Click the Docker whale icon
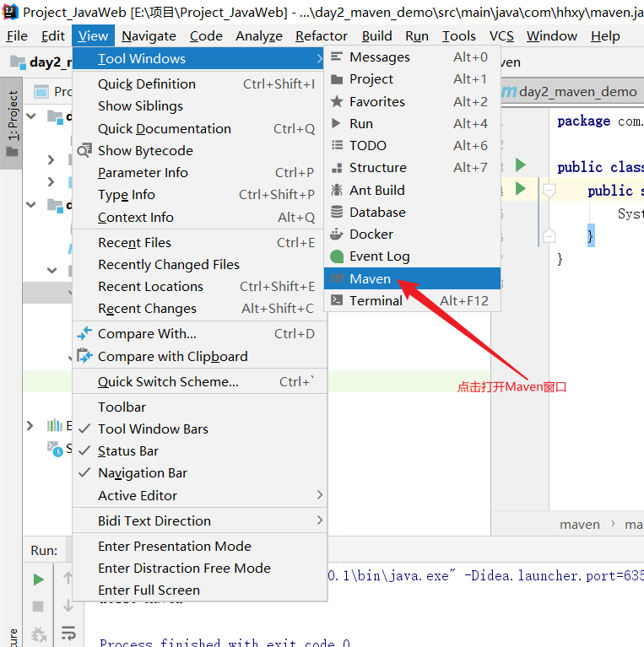Image resolution: width=644 pixels, height=647 pixels. [337, 234]
